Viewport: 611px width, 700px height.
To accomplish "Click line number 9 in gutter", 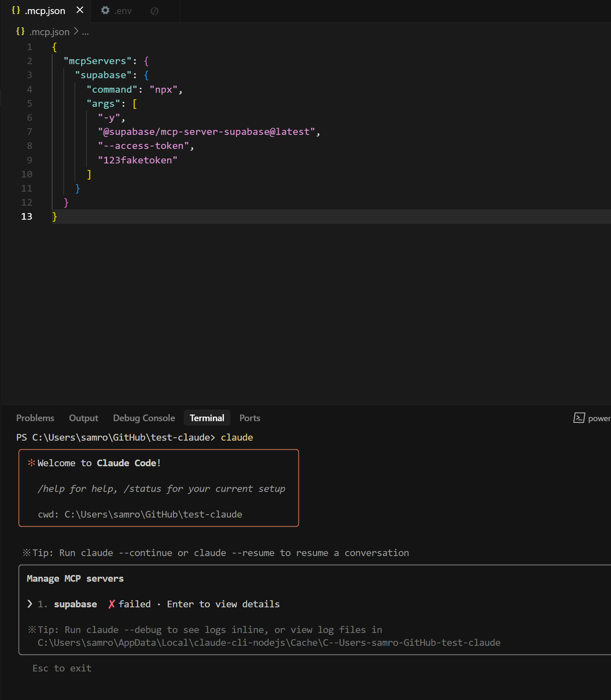I will pos(29,160).
